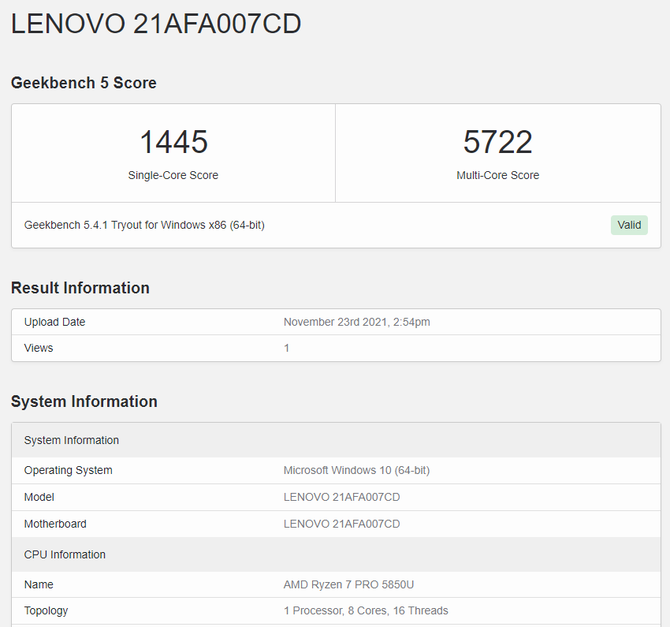Click the large LENOVO 21AFA007CD page title
The width and height of the screenshot is (670, 627).
coord(156,25)
